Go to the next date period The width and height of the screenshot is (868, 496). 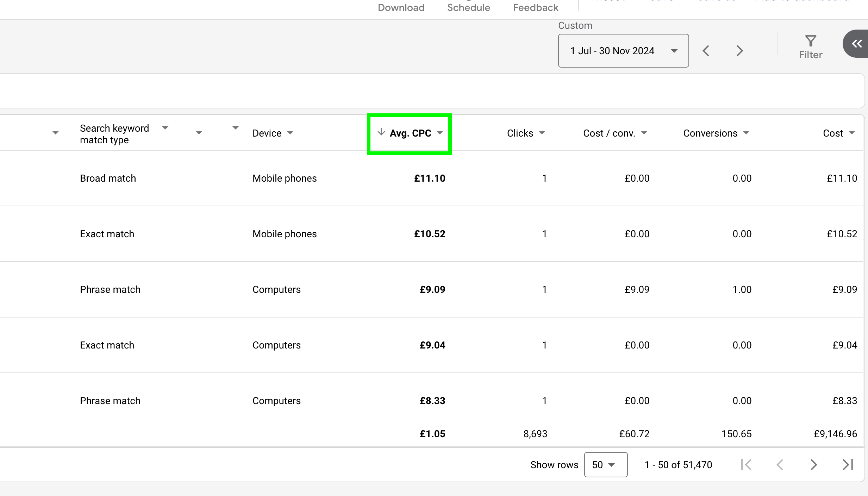point(739,50)
